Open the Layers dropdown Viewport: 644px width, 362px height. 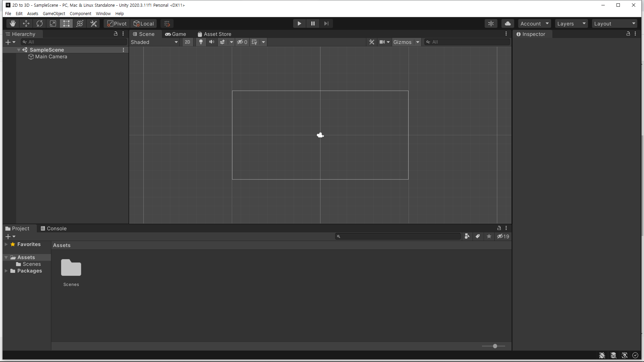pos(571,23)
